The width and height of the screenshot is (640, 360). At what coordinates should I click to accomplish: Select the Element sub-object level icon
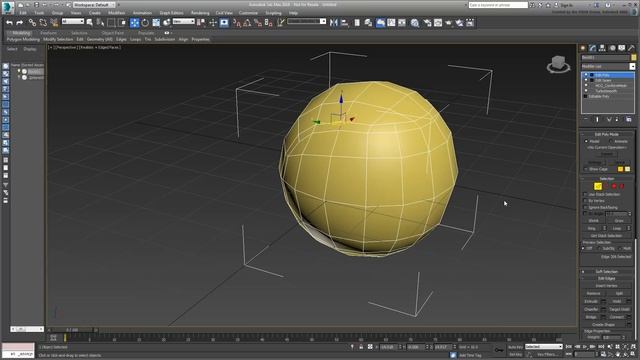pos(622,186)
